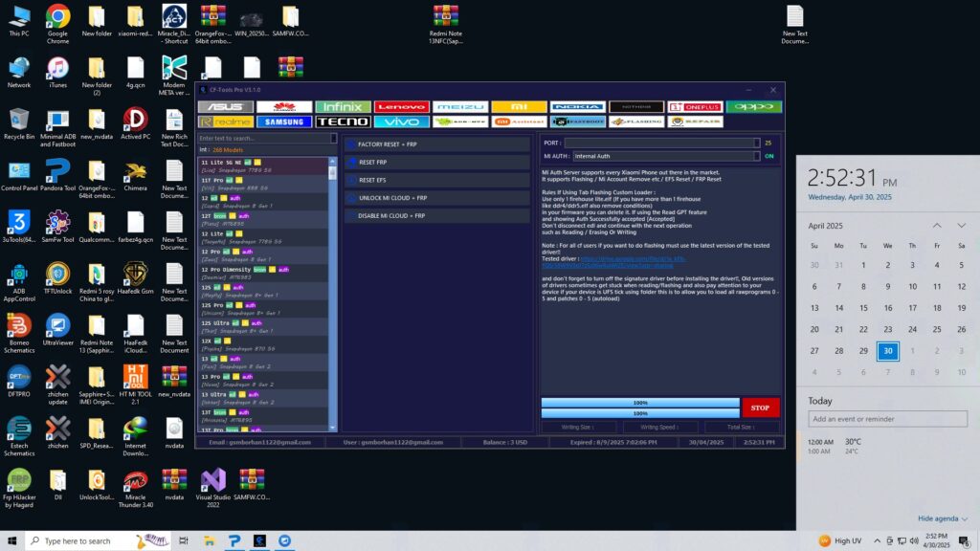Go to previous month in calendar

pyautogui.click(x=937, y=226)
